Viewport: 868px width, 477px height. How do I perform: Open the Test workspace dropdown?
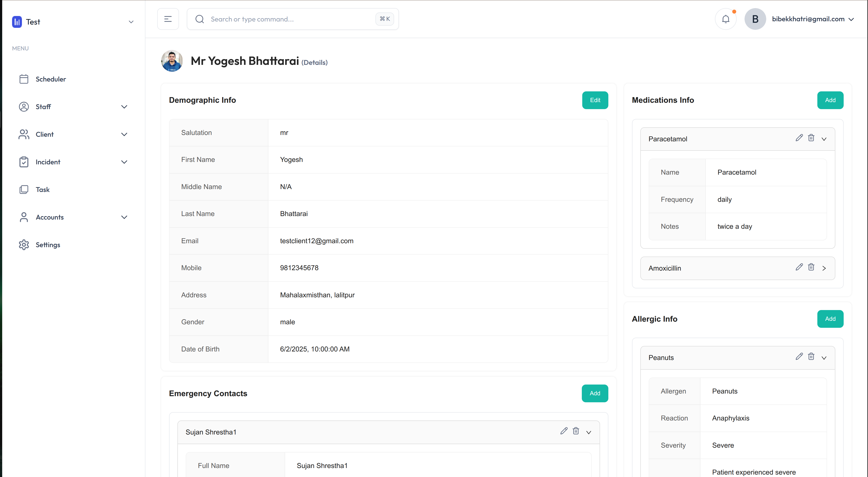click(x=131, y=22)
